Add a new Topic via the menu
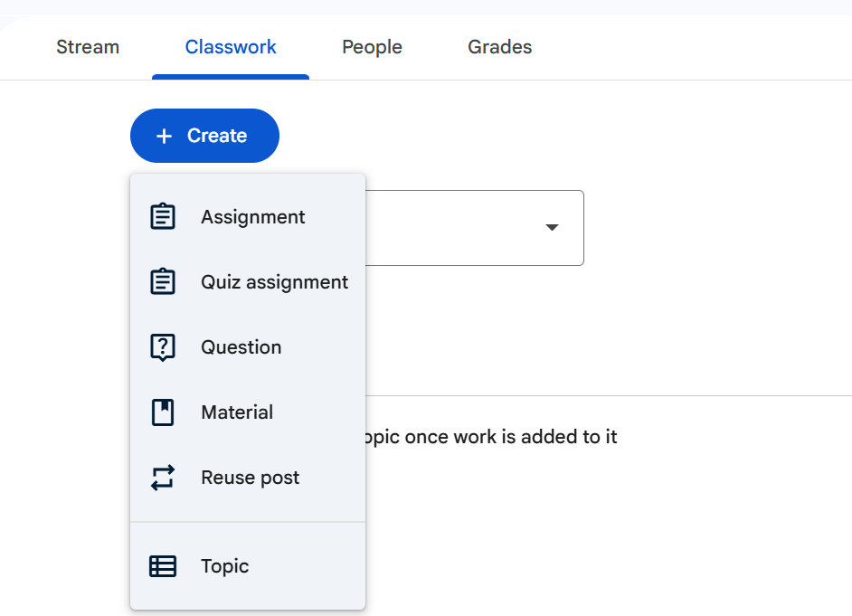This screenshot has height=616, width=852. [224, 566]
